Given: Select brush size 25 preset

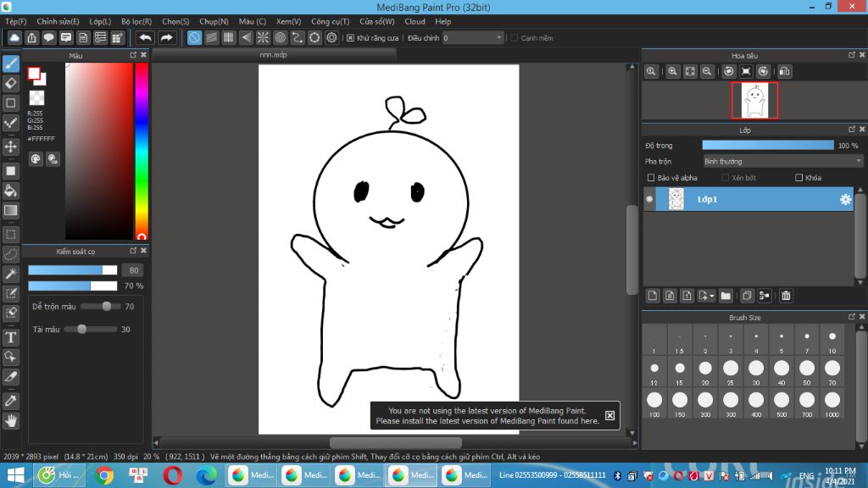Looking at the screenshot, I should tap(731, 372).
